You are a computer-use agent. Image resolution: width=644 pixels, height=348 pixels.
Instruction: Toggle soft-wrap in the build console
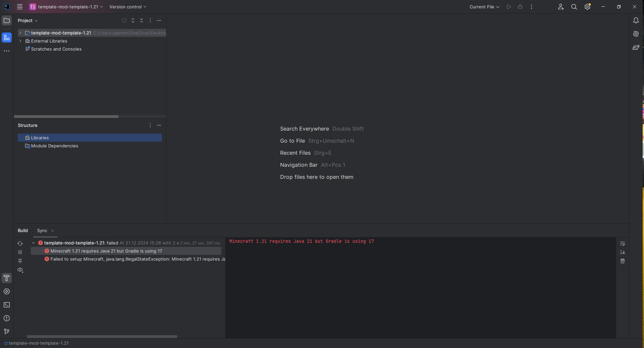click(x=623, y=243)
